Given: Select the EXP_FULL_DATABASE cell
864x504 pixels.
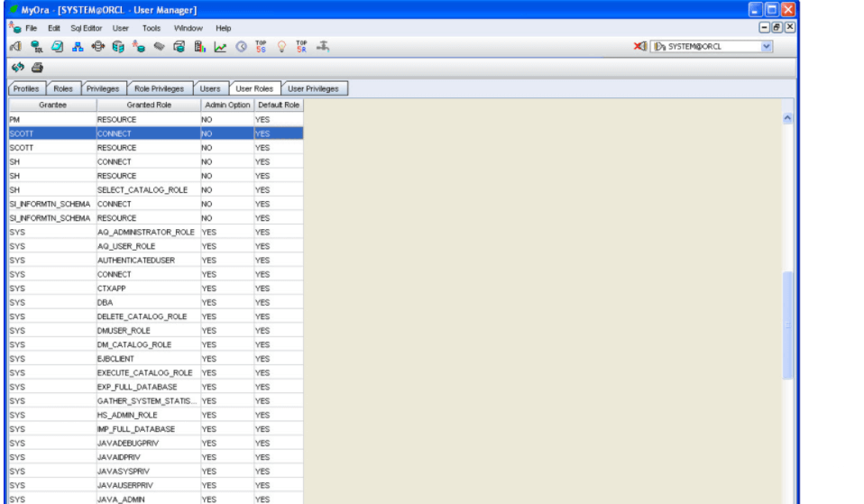Looking at the screenshot, I should [149, 387].
